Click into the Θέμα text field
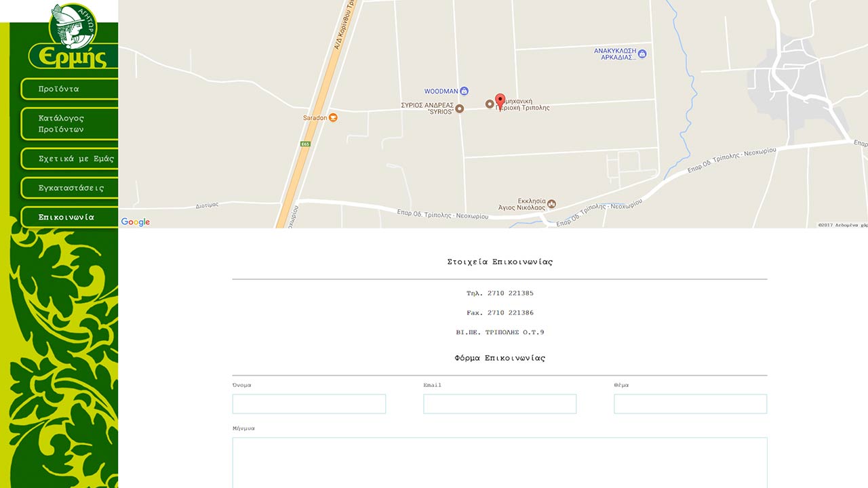868x488 pixels. tap(690, 404)
